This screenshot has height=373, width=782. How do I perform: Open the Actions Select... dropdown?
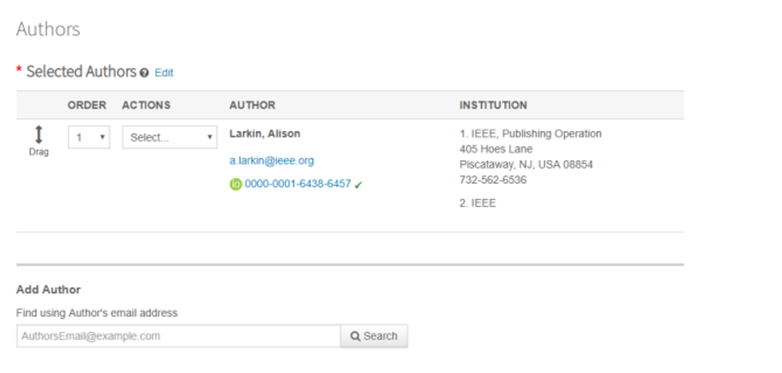(x=170, y=137)
